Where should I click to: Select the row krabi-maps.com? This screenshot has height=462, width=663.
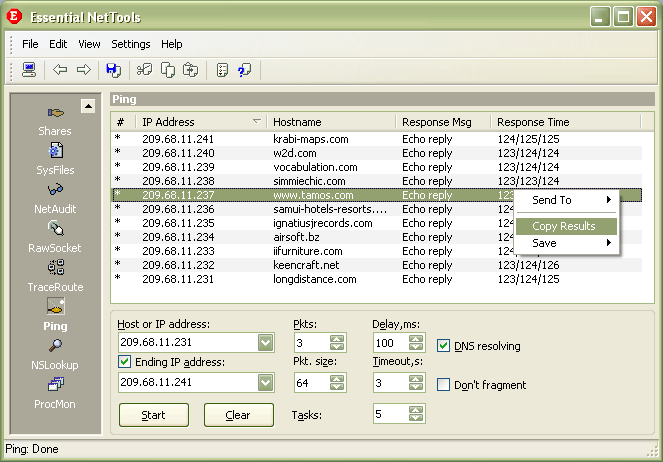377,139
